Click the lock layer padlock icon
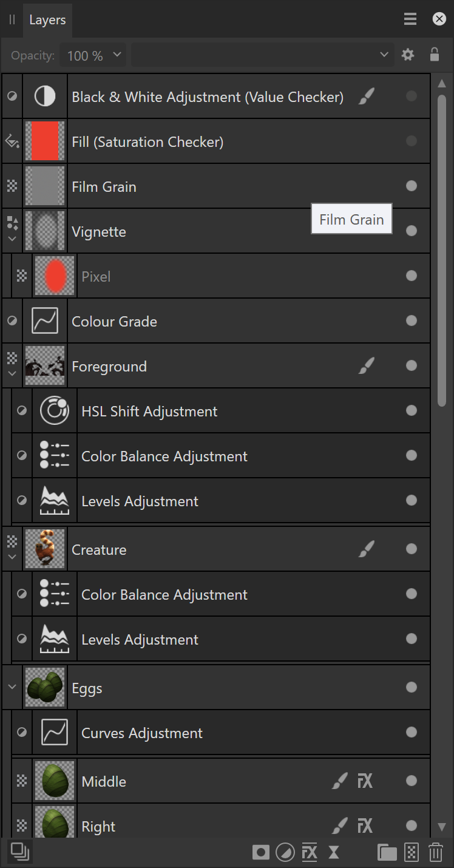 (435, 55)
